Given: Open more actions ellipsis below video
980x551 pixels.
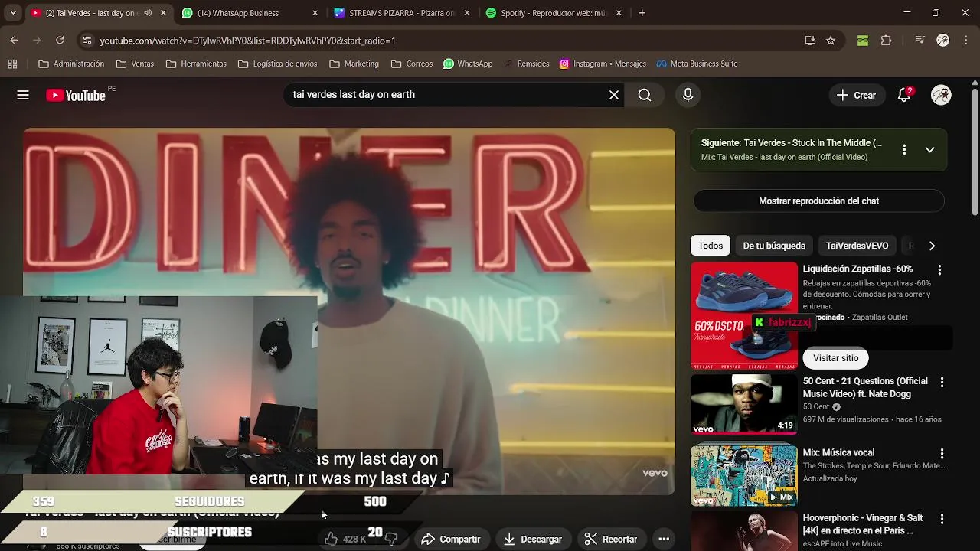Looking at the screenshot, I should click(x=664, y=539).
